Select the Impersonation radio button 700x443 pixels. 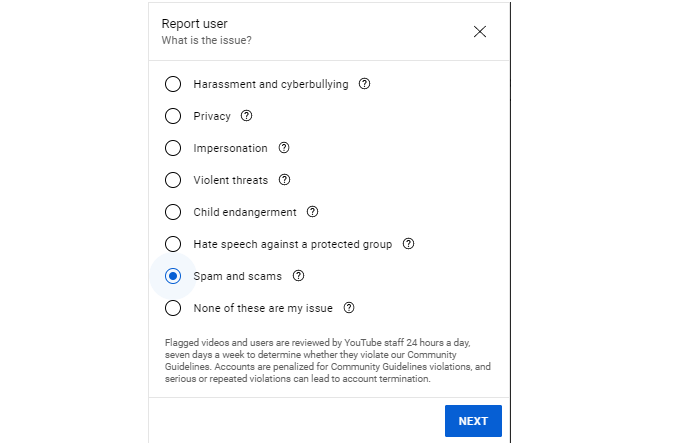point(173,148)
